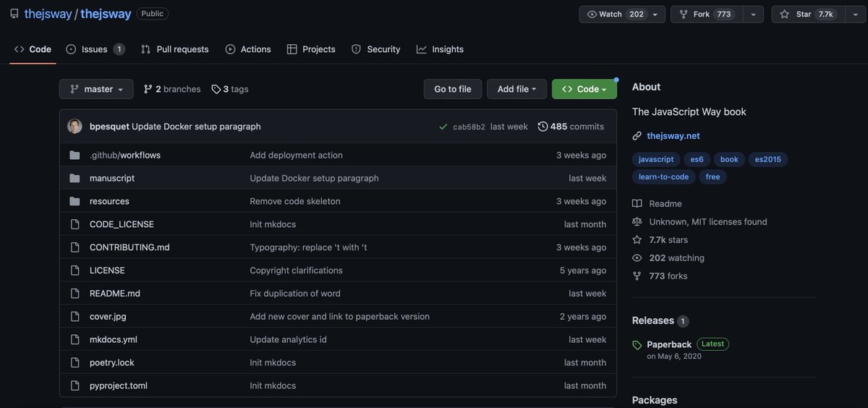Click the bpesquet avatar thumbnail

click(x=75, y=126)
